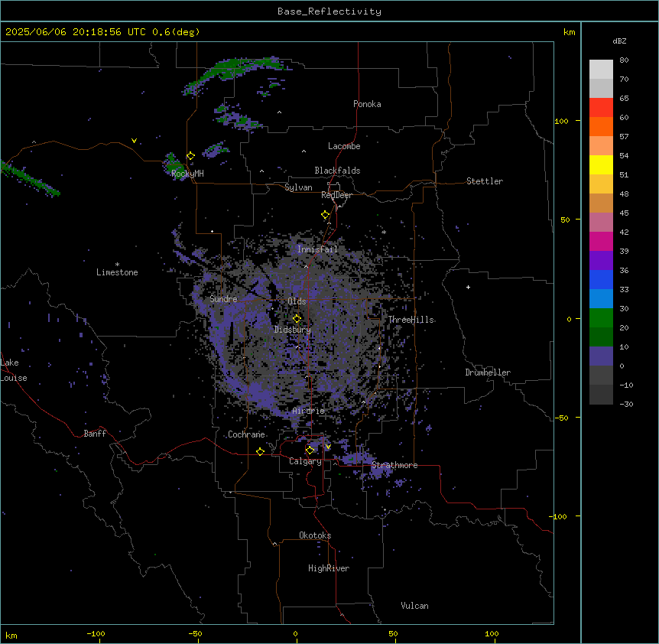Select the Didsbury city label
The image size is (659, 644).
(293, 330)
